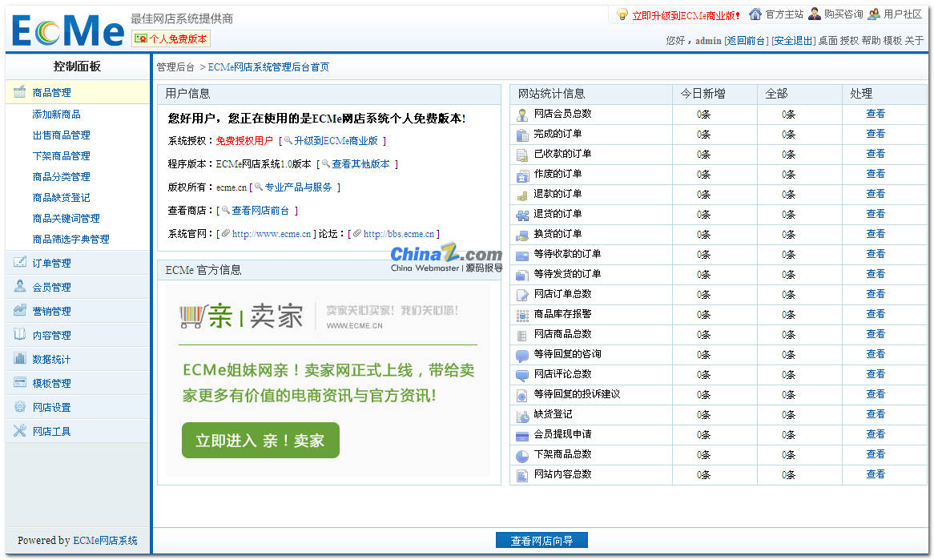Viewport: 934px width, 560px height.
Task: Expand the 会员管理 menu section
Action: coord(78,287)
